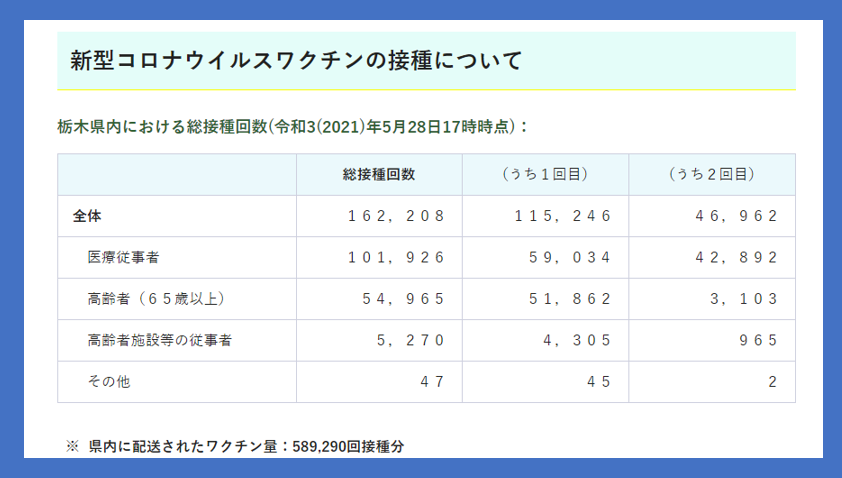The image size is (842, 478).
Task: Click the 高齢者施設等の従事者 row label
Action: pos(160,340)
